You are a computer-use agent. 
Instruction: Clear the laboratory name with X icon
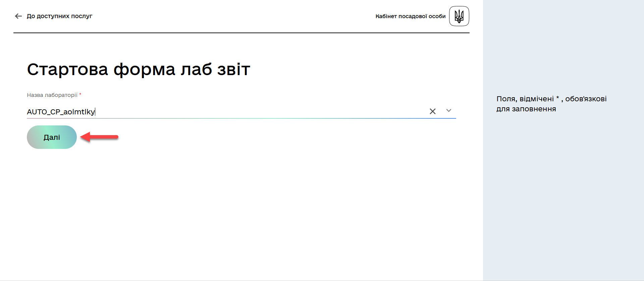tap(433, 111)
